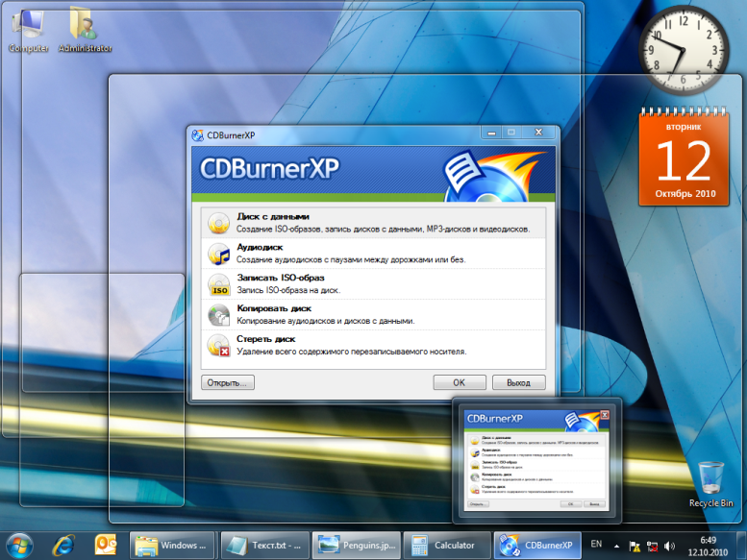The width and height of the screenshot is (747, 560).
Task: Select the copy disc icon
Action: point(218,315)
